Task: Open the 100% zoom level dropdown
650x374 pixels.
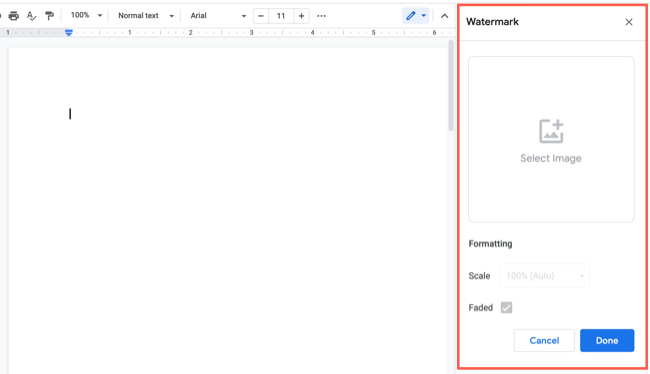Action: (x=86, y=15)
